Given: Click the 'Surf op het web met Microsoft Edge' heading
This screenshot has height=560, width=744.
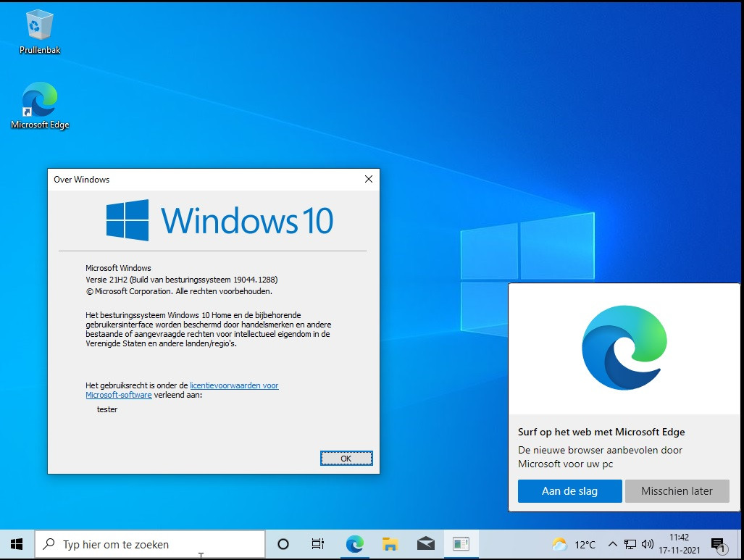Looking at the screenshot, I should point(601,432).
